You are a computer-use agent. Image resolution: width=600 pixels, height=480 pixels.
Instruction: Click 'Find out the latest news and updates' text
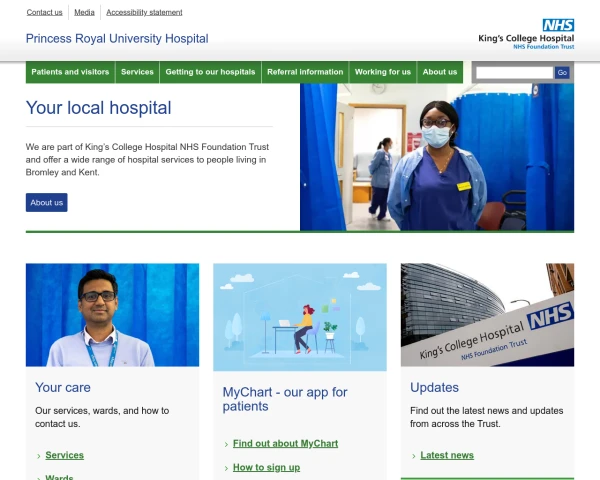click(487, 411)
